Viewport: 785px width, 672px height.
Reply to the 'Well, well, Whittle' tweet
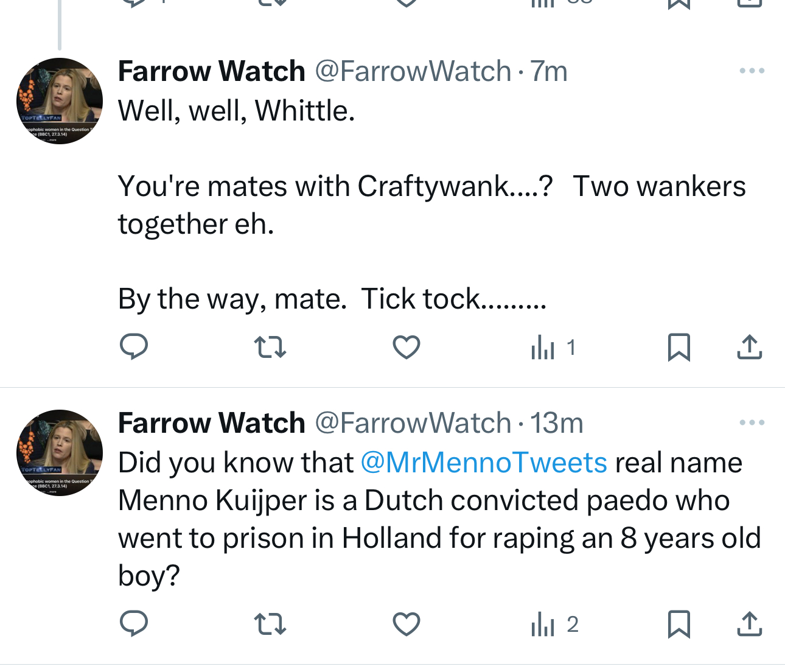coord(134,347)
